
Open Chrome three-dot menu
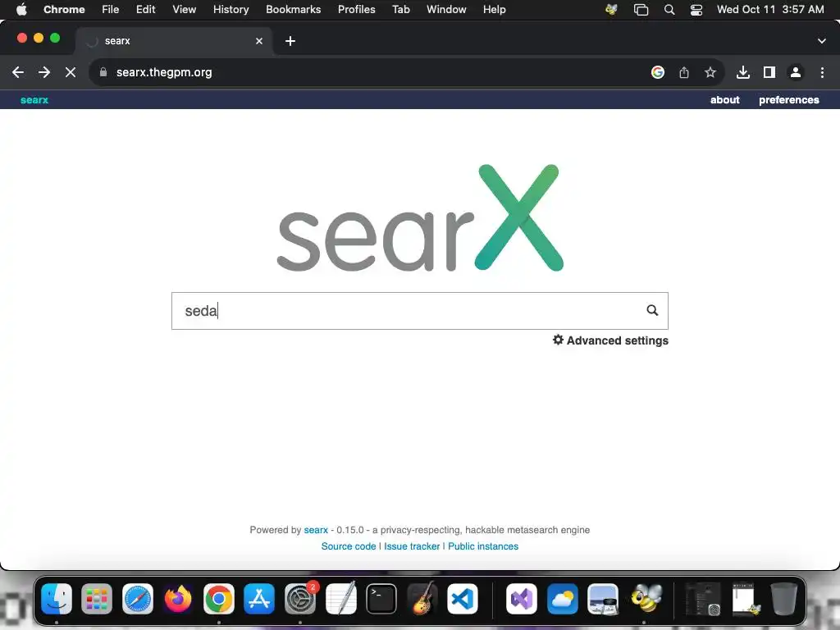click(822, 72)
